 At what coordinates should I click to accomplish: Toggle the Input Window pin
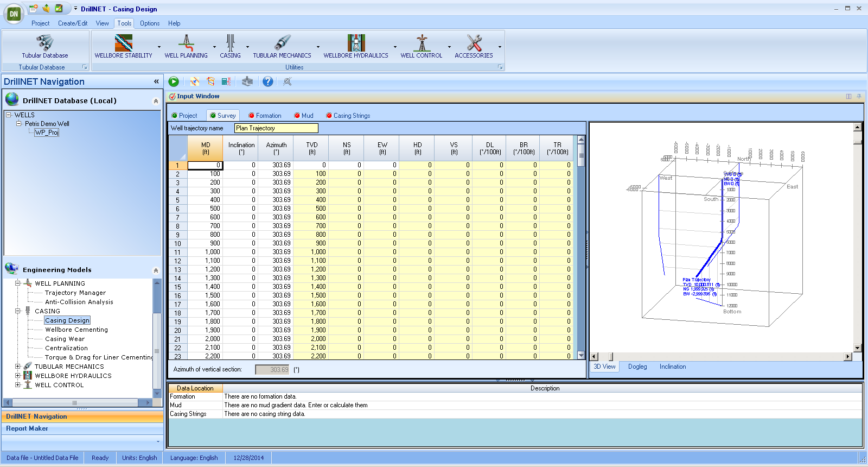pyautogui.click(x=859, y=96)
